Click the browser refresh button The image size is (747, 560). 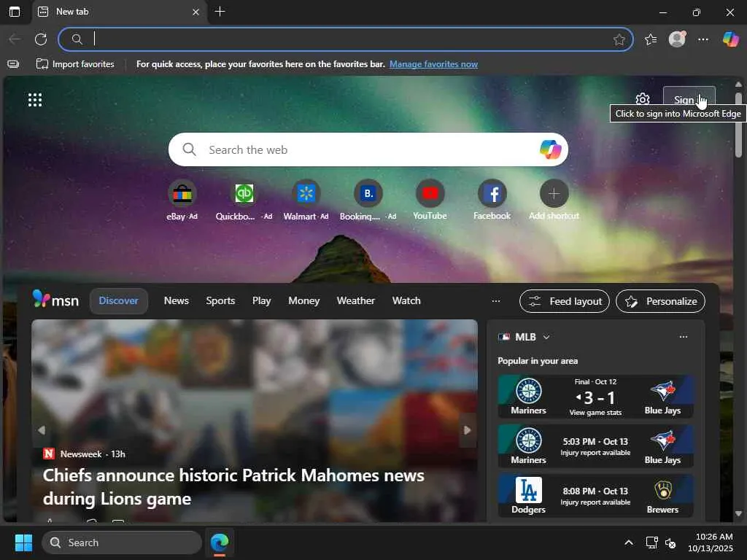click(x=41, y=39)
